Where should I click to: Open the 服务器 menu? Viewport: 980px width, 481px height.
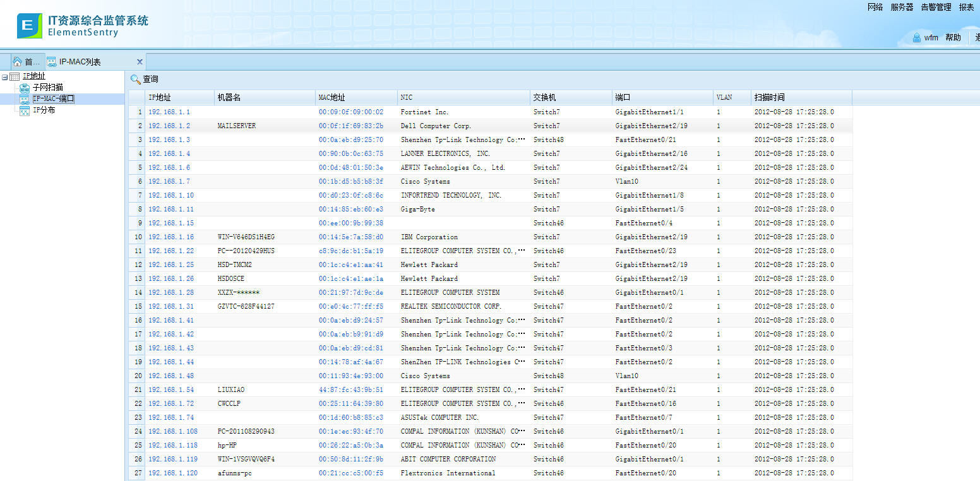click(902, 8)
